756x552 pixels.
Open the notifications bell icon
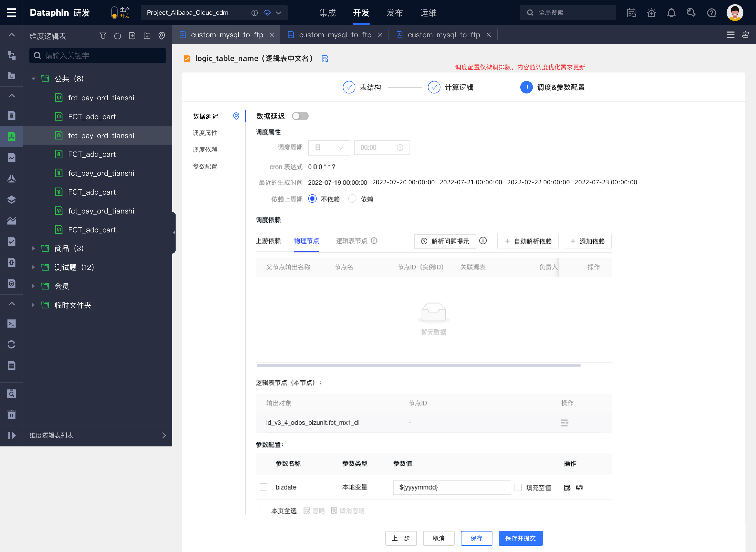click(x=671, y=12)
